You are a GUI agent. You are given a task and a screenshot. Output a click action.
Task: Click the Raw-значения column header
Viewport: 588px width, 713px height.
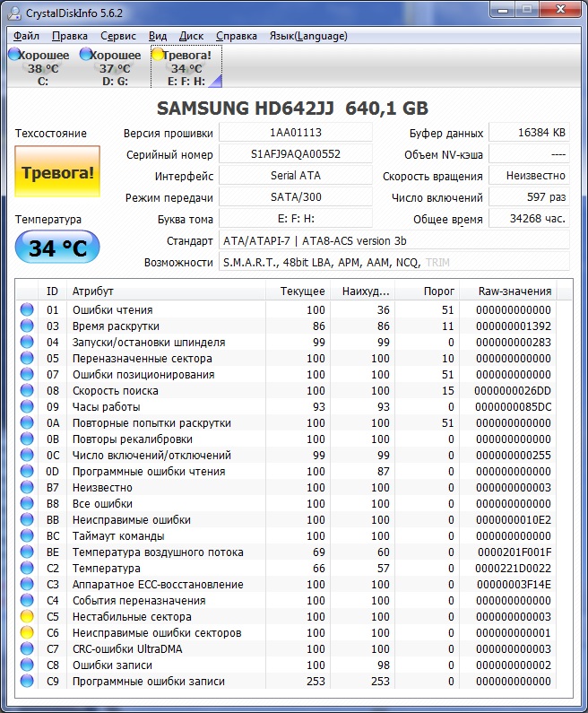click(508, 291)
